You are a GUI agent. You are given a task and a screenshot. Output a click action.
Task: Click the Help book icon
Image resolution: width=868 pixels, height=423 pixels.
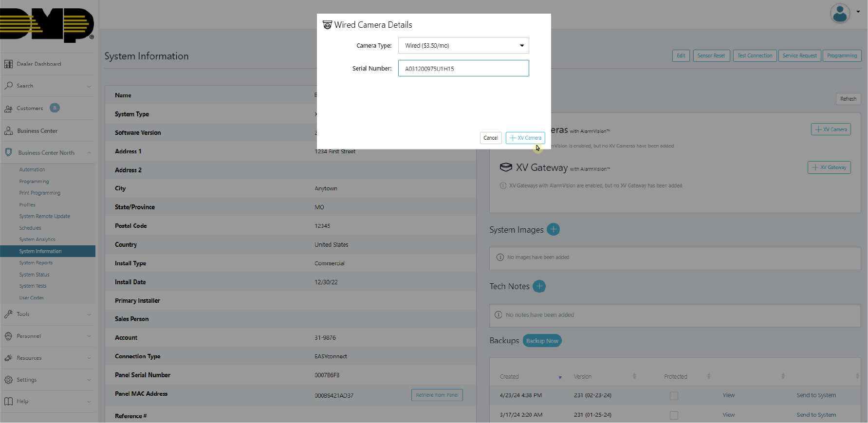click(9, 401)
